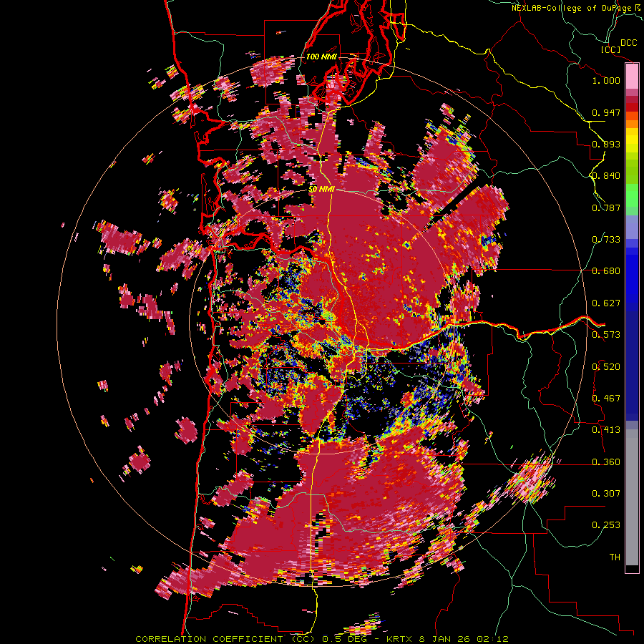Click the 50 NMI range ring label

321,190
